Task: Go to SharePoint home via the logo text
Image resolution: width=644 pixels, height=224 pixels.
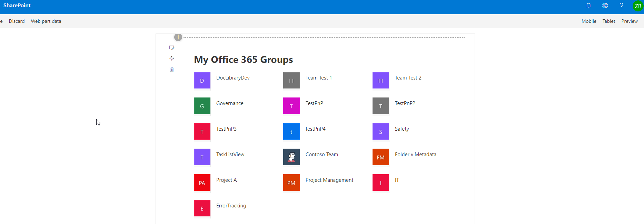Action: (17, 6)
